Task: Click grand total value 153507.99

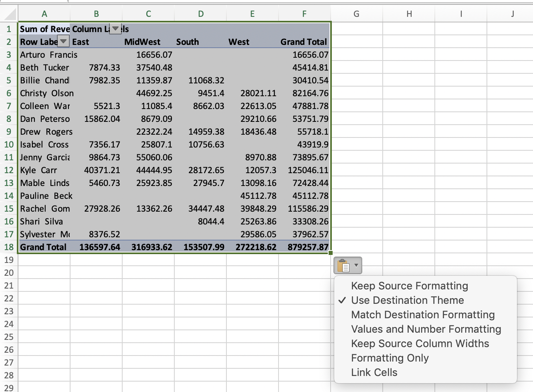Action: point(200,247)
